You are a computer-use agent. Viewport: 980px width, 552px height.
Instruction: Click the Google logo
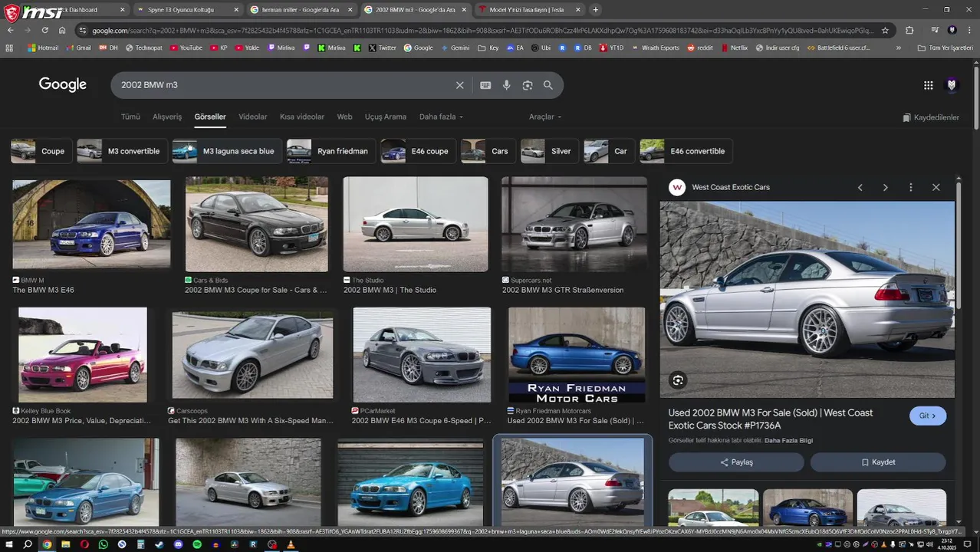point(63,84)
